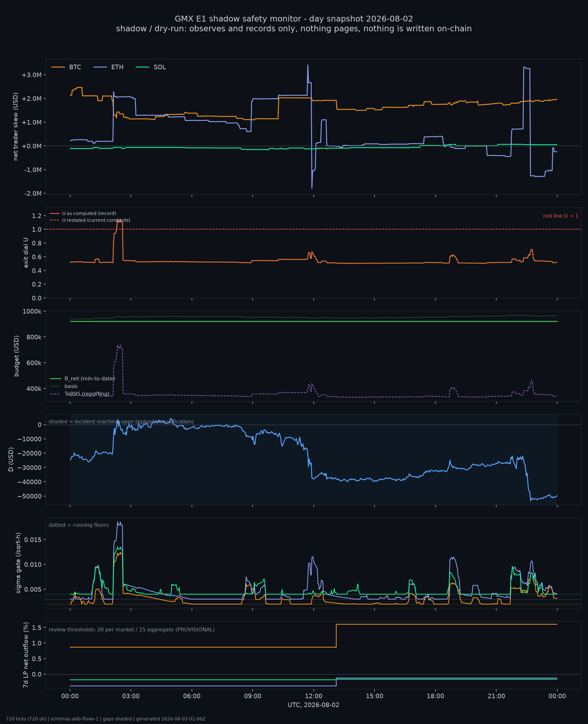The width and height of the screenshot is (588, 724).
Task: Click the 'net trader skew (USD)' y-axis label
Action: 16,126
